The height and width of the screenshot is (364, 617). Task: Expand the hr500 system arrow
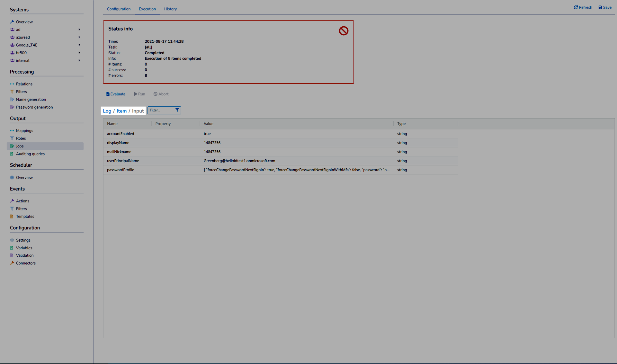[x=79, y=53]
